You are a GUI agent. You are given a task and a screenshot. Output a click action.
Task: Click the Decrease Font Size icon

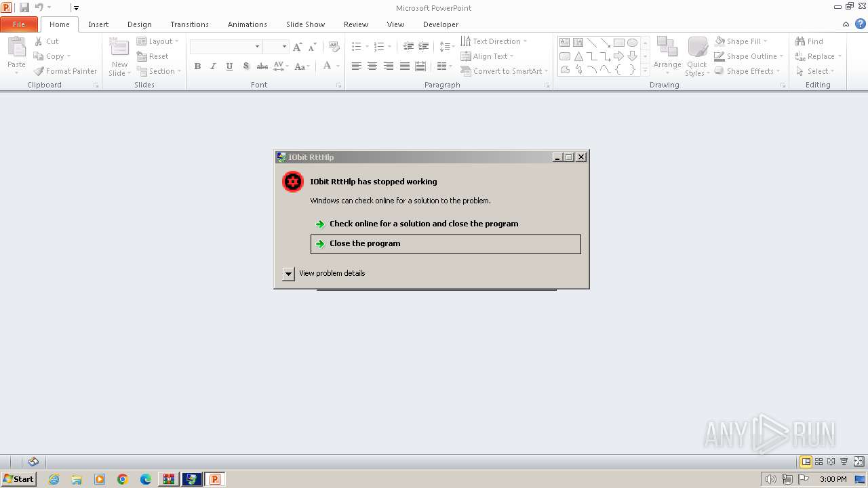(313, 47)
